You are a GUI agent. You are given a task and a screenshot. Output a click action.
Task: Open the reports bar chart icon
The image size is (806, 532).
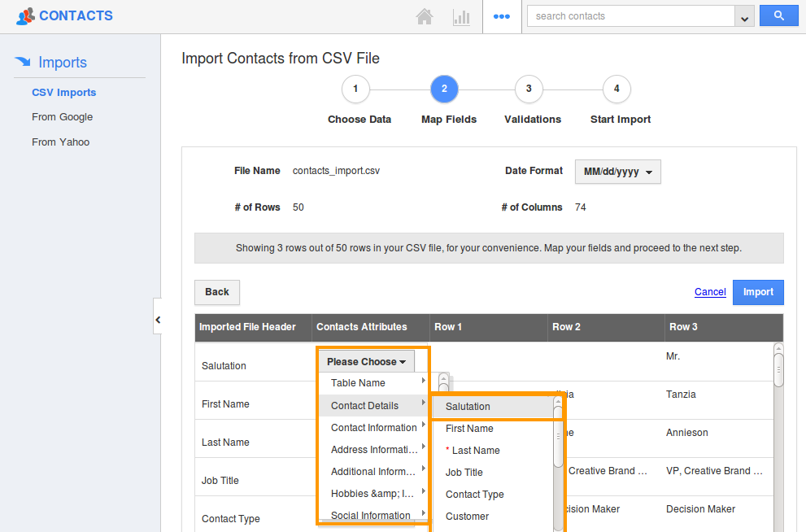(x=461, y=17)
